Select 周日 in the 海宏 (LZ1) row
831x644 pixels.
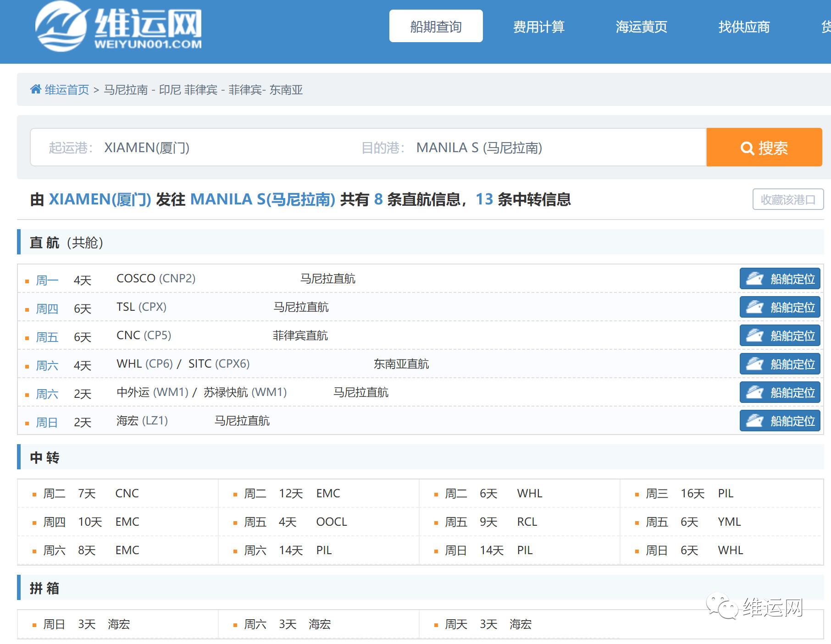pos(47,422)
